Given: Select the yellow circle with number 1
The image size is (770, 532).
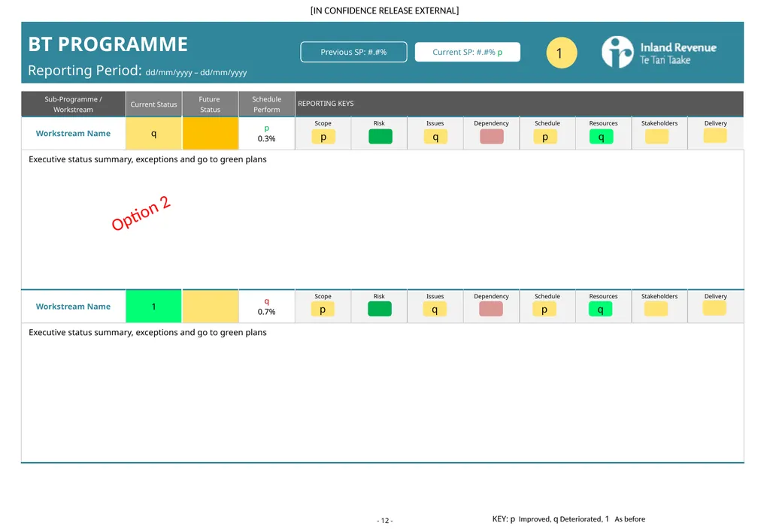Looking at the screenshot, I should 561,53.
